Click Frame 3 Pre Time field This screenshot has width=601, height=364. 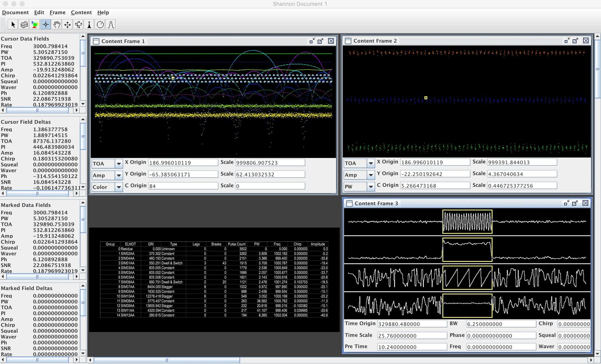tap(412, 347)
